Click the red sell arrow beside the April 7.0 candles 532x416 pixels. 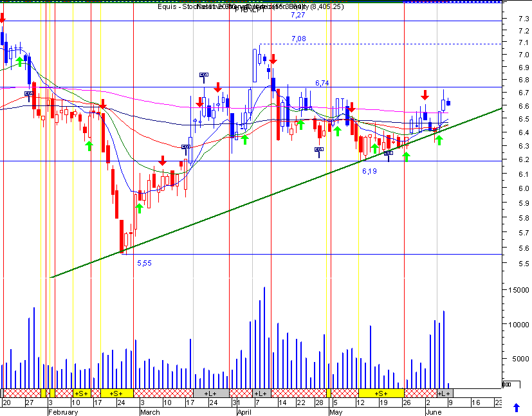[x=273, y=59]
